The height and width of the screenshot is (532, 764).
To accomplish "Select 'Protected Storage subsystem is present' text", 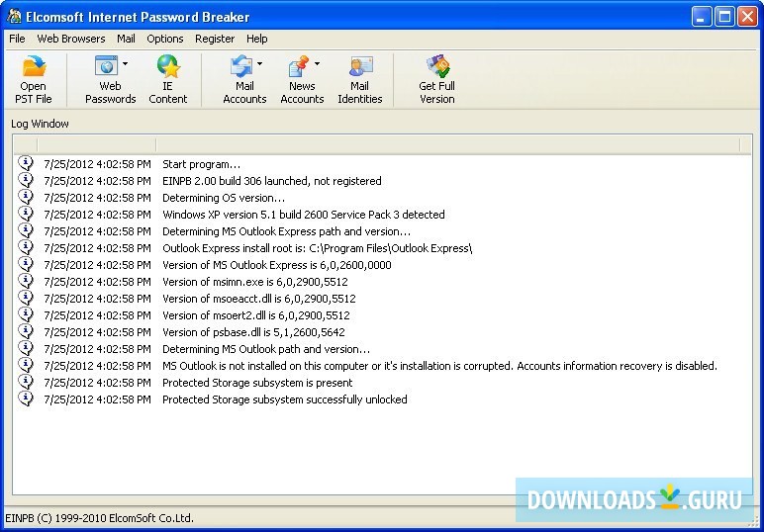I will 257,383.
